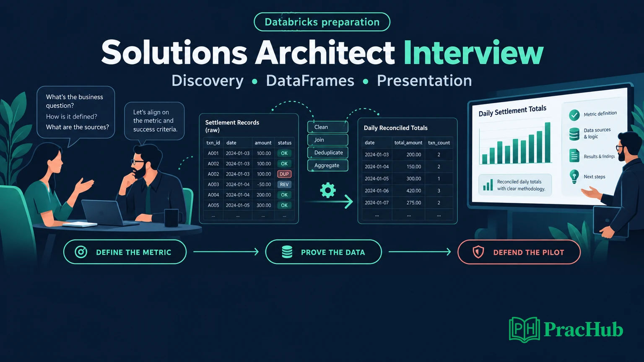Select the Databricks preparation pill
The width and height of the screenshot is (644, 362).
tap(322, 22)
